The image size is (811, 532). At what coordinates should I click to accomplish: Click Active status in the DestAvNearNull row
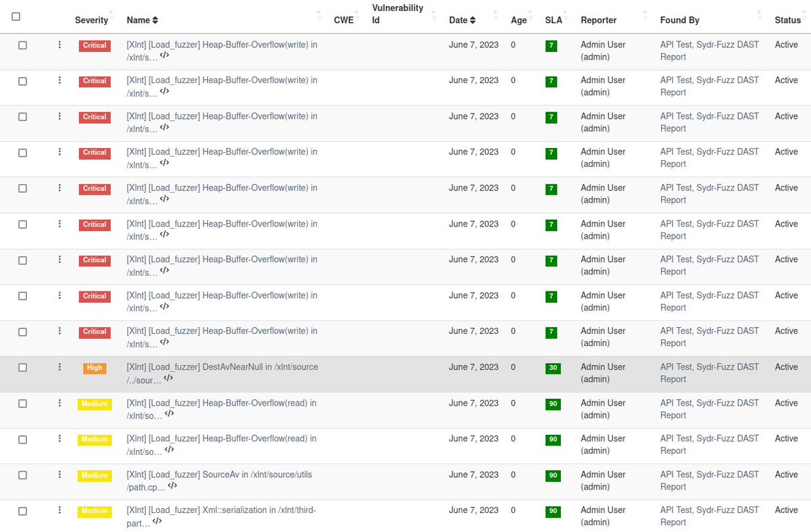[786, 367]
